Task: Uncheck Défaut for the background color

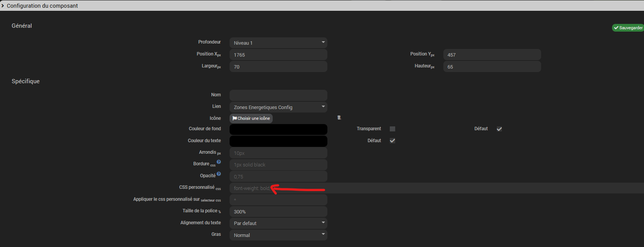Action: pos(499,129)
